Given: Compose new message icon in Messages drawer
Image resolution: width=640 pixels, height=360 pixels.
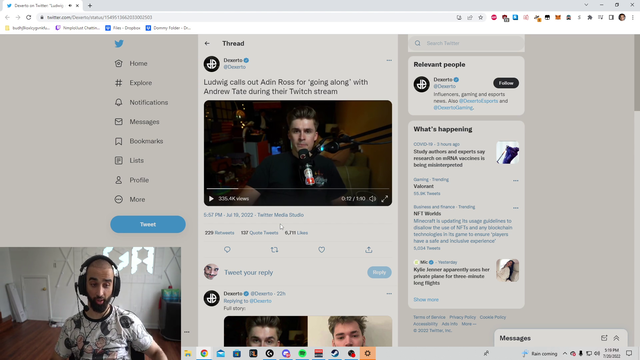Looking at the screenshot, I should pyautogui.click(x=604, y=338).
